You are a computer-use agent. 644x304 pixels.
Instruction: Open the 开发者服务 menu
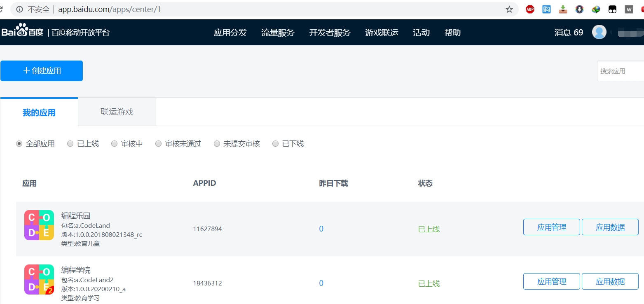click(x=330, y=33)
